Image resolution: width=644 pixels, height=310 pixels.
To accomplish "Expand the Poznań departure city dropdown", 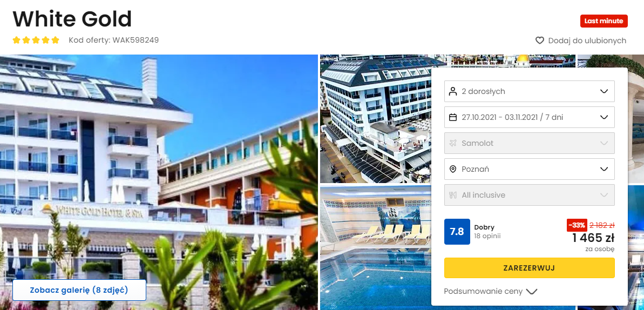I will click(x=530, y=169).
